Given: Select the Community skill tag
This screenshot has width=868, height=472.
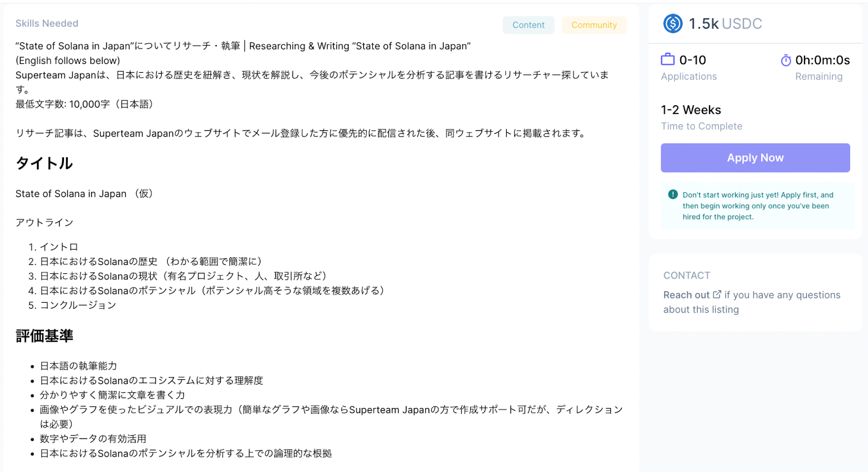Looking at the screenshot, I should tap(594, 25).
